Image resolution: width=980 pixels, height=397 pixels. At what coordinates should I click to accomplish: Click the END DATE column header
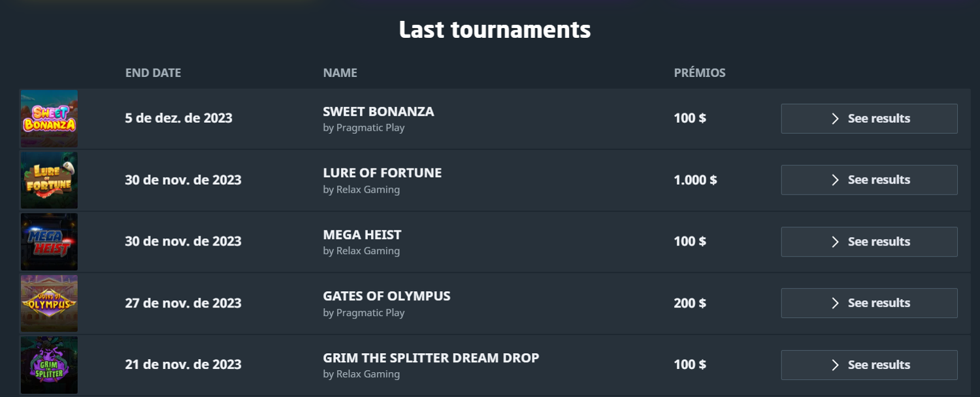(153, 73)
